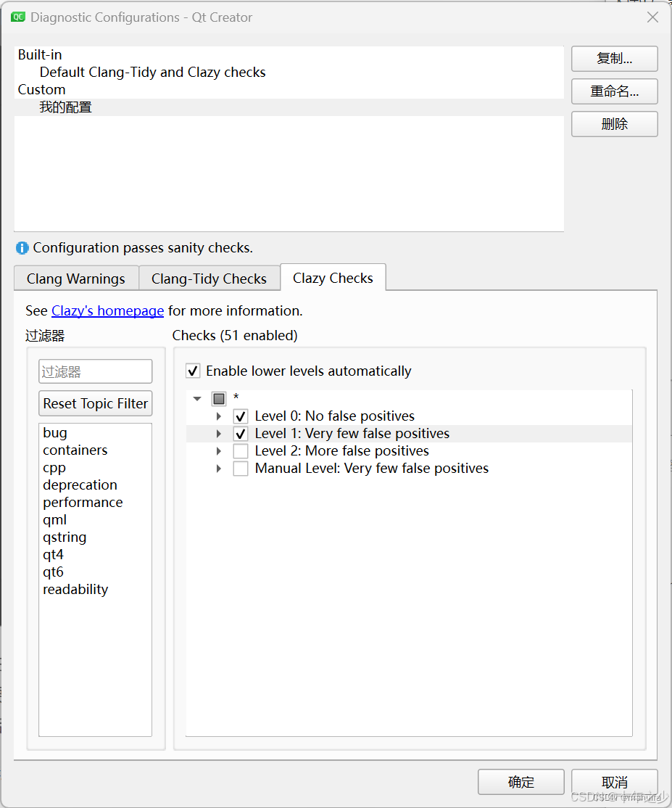Switch to the Clang Warnings tab

75,278
